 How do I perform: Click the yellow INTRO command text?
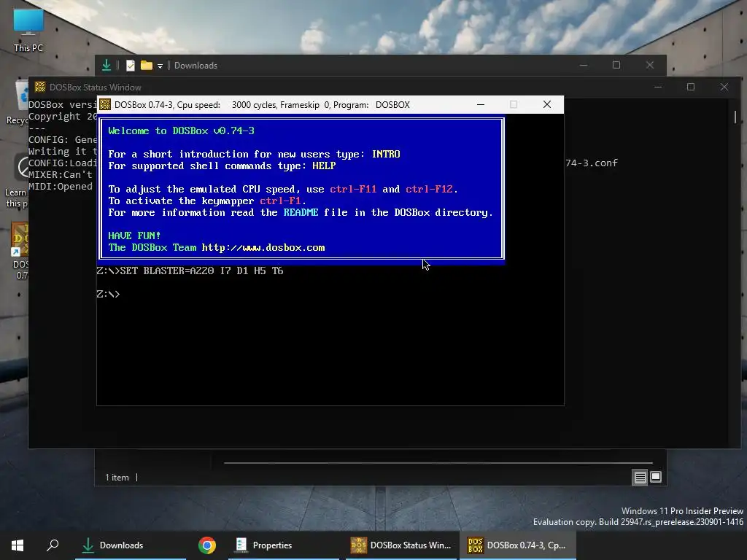(x=386, y=155)
